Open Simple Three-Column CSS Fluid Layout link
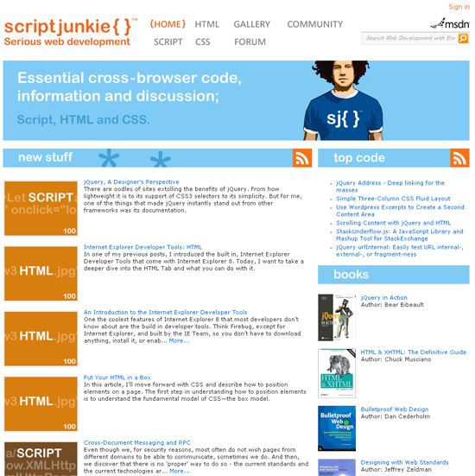 (393, 199)
